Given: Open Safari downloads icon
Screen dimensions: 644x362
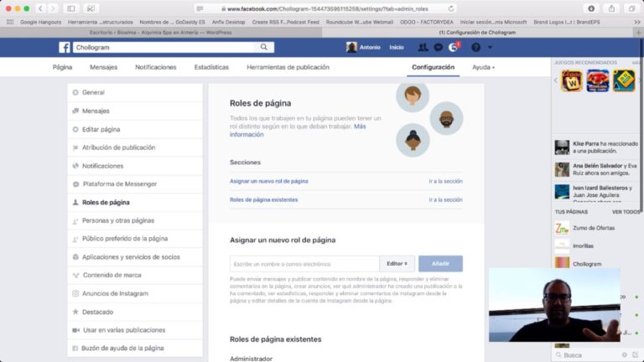Looking at the screenshot, I should coord(591,8).
